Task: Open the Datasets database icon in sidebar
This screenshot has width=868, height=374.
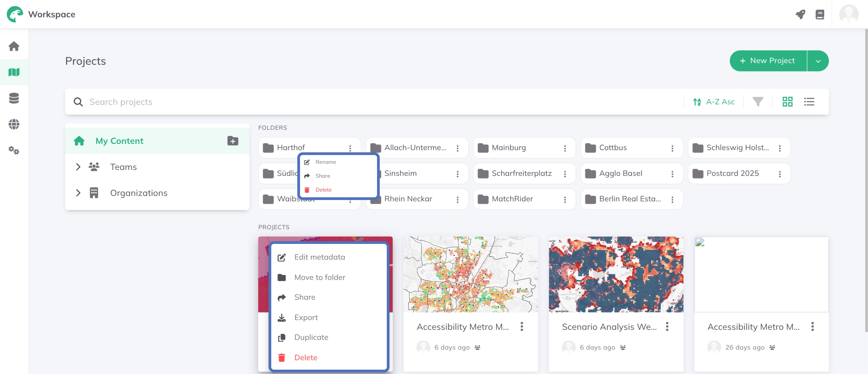Action: tap(14, 98)
